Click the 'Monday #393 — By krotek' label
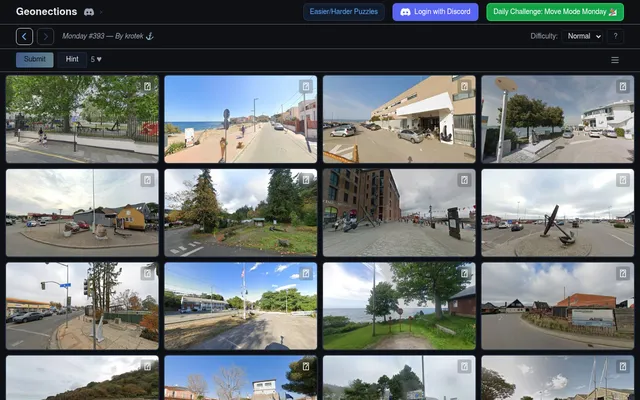Viewport: 640px width, 400px height. (x=108, y=36)
